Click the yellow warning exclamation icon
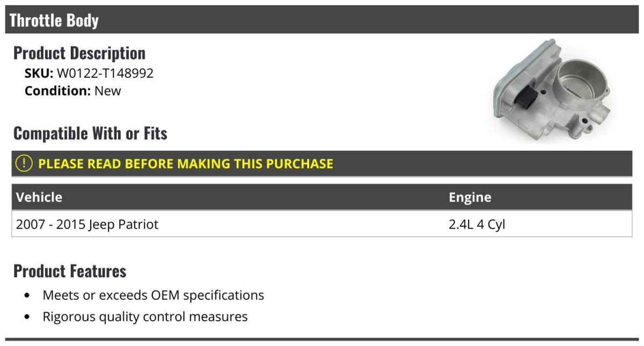Screen dimensions: 644x346 [x=24, y=164]
